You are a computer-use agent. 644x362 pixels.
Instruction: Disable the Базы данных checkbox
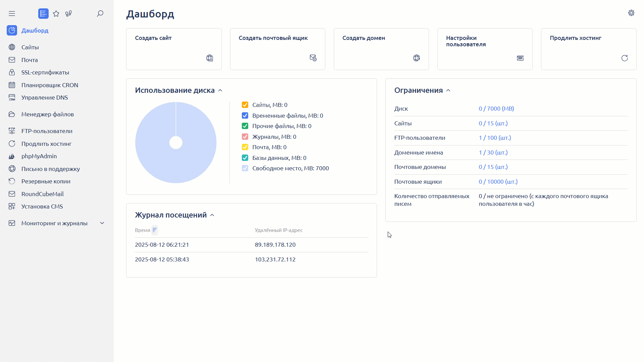tap(245, 158)
